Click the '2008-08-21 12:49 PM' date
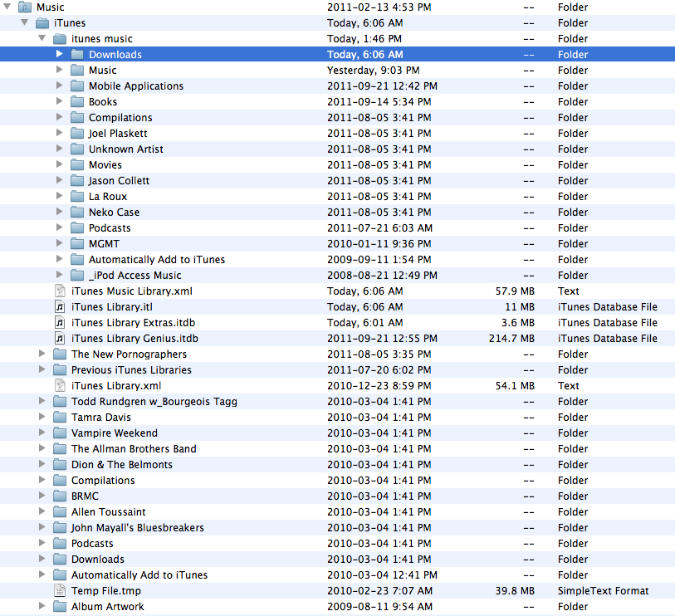This screenshot has width=675, height=616. click(382, 275)
